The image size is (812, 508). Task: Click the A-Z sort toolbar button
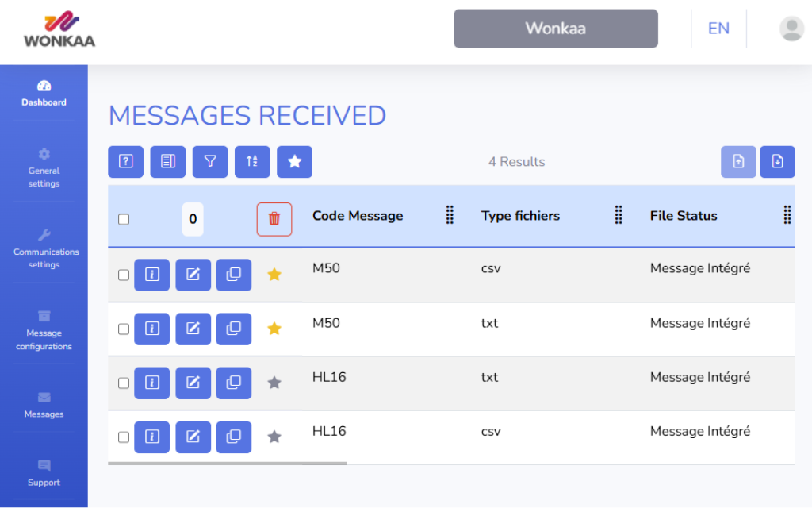[x=252, y=162]
